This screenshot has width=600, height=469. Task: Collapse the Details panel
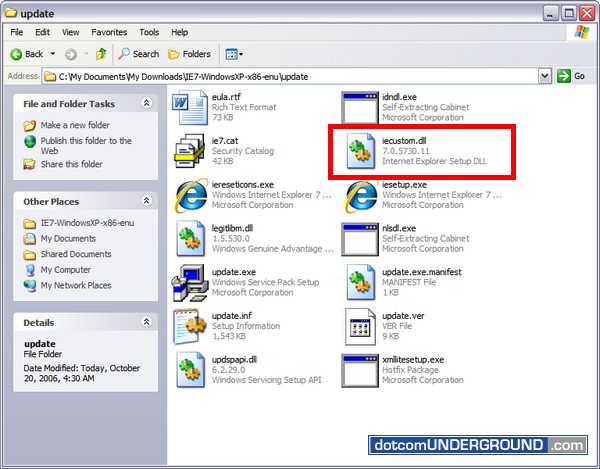(x=147, y=322)
